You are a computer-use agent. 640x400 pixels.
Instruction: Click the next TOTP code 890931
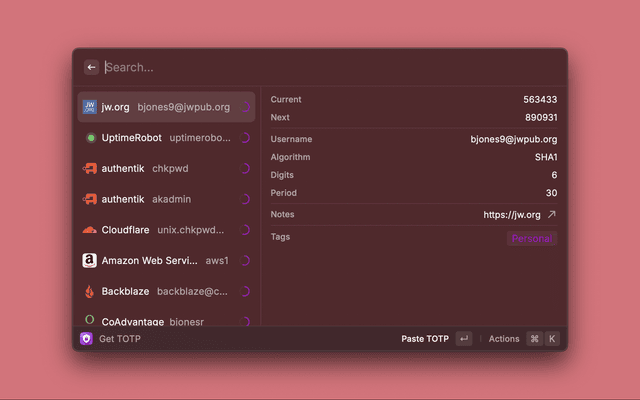pos(540,117)
